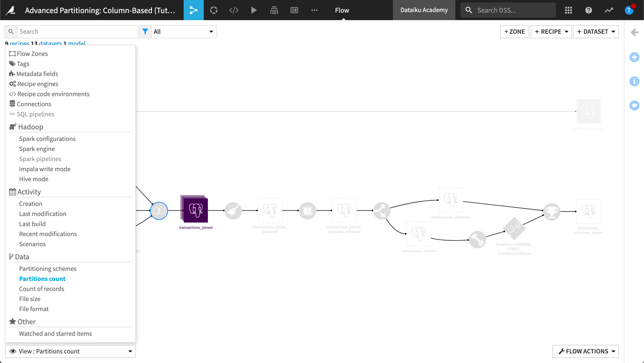The width and height of the screenshot is (644, 363).
Task: Open the applications grid icon
Action: (x=568, y=10)
